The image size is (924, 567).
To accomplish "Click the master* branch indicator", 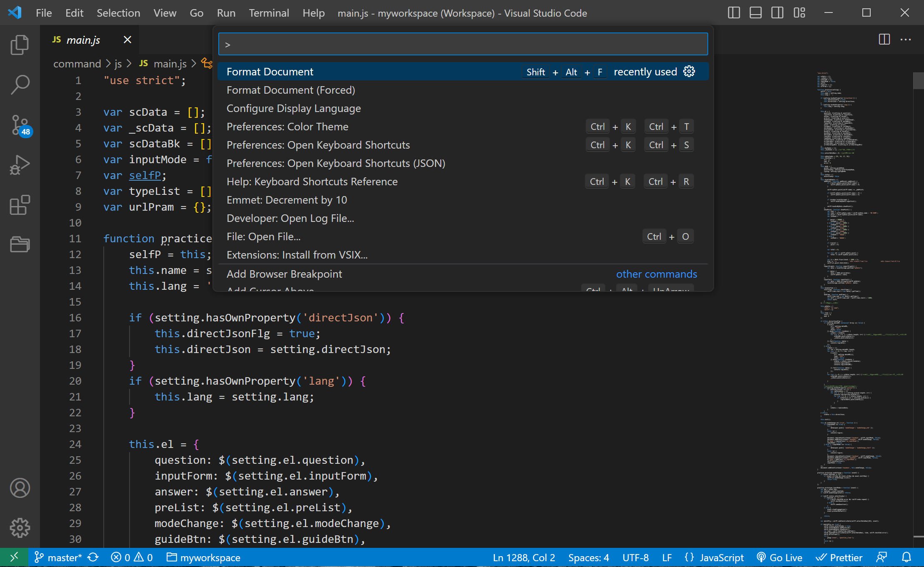I will tap(58, 557).
